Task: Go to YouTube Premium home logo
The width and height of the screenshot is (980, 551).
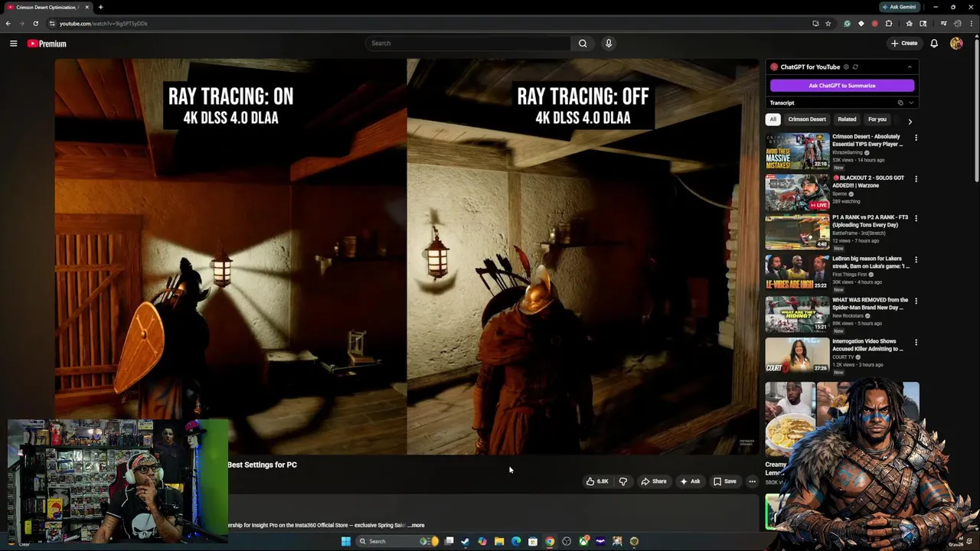Action: click(47, 44)
